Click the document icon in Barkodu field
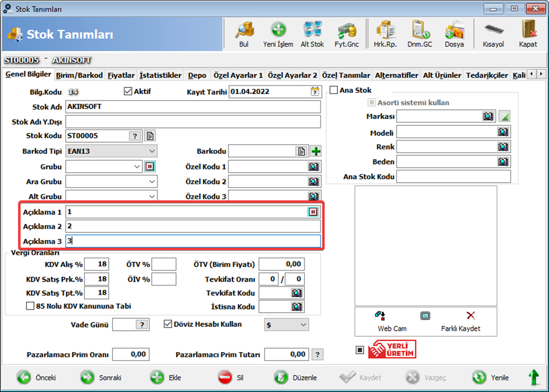This screenshot has height=392, width=549. [x=301, y=151]
